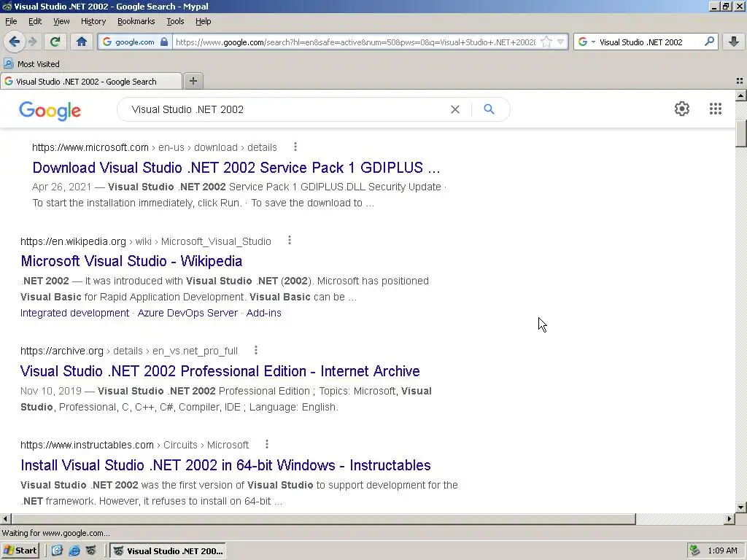Click the browser search box text field
Viewport: 747px width, 560px height.
click(650, 42)
